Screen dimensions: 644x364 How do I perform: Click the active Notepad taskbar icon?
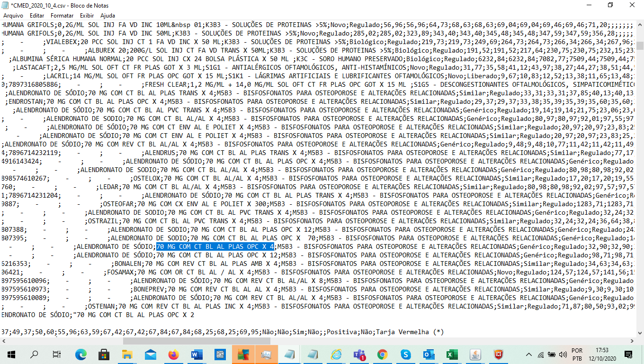pos(290,354)
